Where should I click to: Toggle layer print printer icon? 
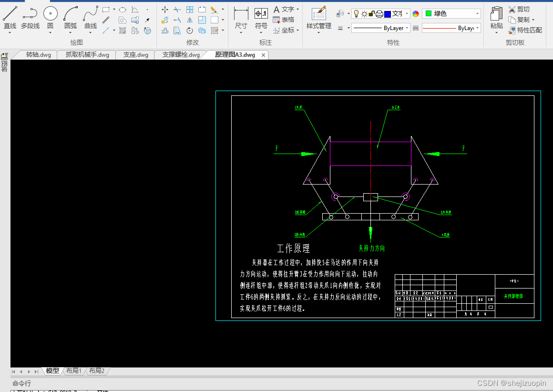[x=379, y=14]
